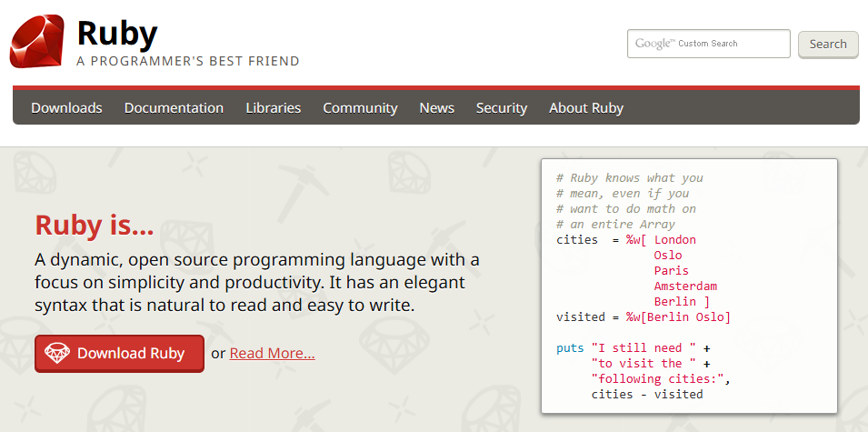The image size is (868, 432).
Task: Focus the Google Custom Search field
Action: pyautogui.click(x=709, y=44)
